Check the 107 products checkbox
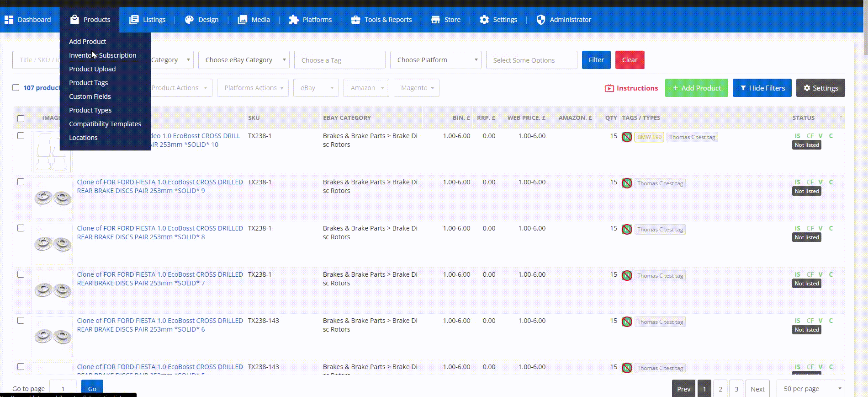Viewport: 868px width, 397px height. coord(16,88)
